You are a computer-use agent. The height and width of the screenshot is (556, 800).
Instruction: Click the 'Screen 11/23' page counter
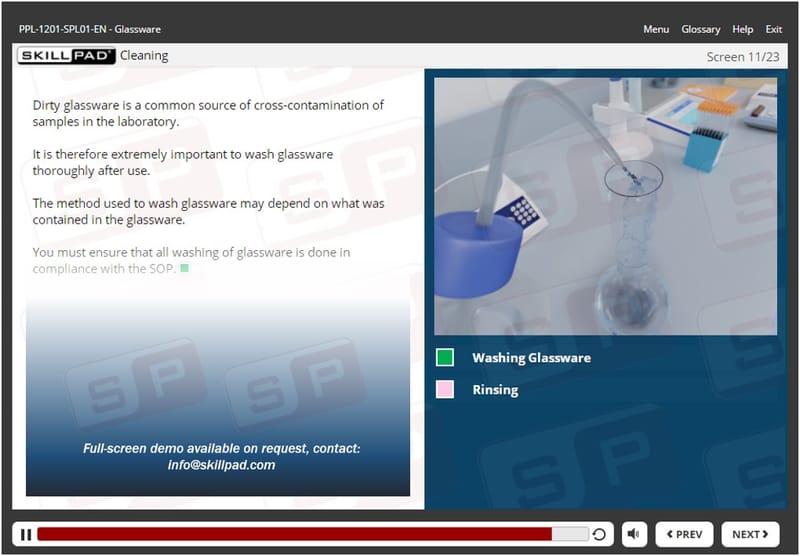(x=744, y=56)
